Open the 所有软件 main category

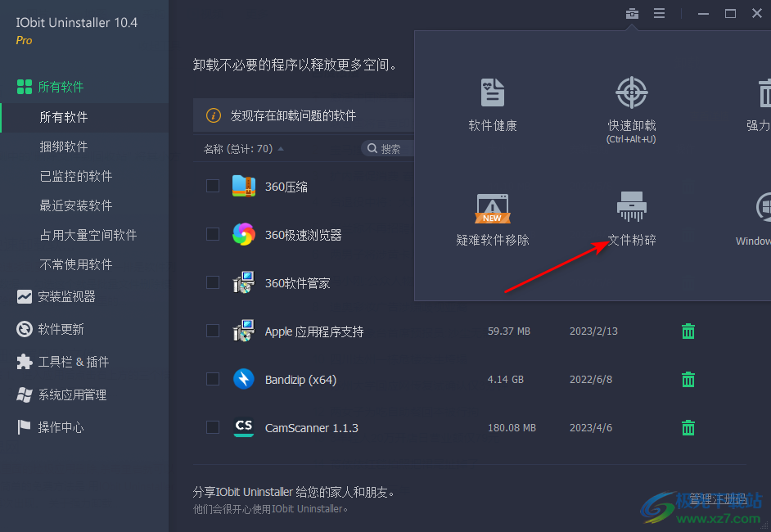pyautogui.click(x=51, y=87)
